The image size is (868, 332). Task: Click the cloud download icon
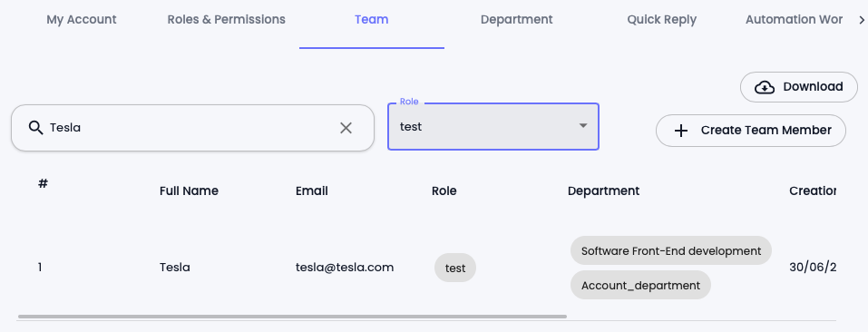tap(765, 87)
